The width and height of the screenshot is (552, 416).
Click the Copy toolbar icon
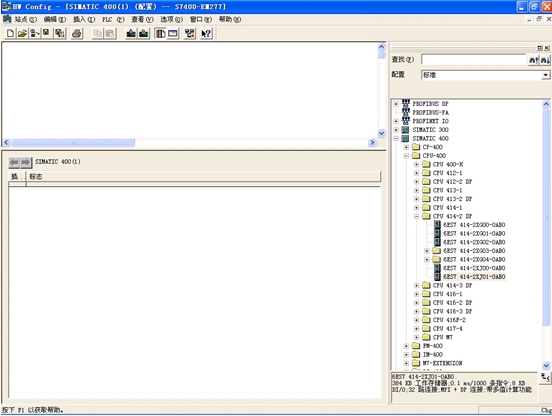98,33
